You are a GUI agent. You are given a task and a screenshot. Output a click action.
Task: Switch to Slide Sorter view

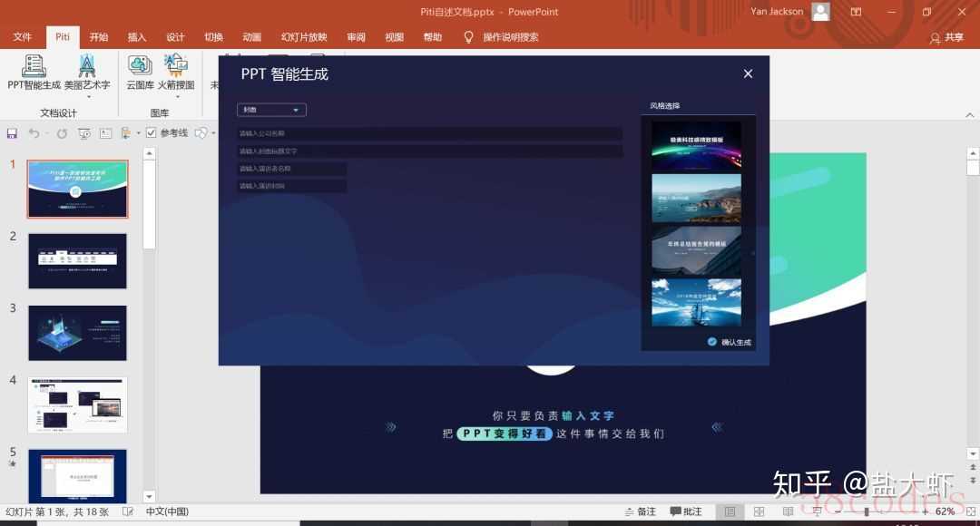pos(759,511)
